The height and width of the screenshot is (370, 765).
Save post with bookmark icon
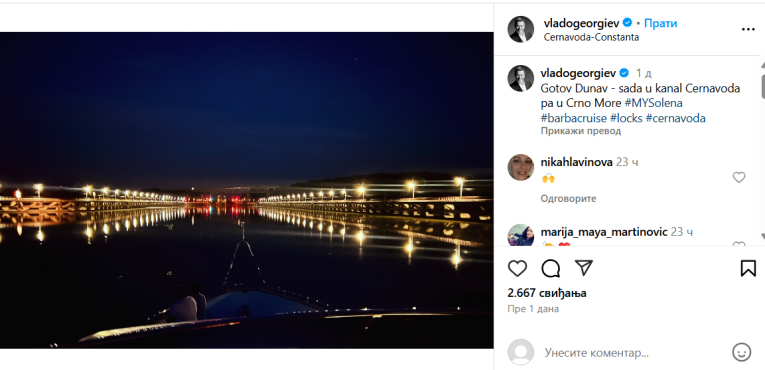[748, 268]
